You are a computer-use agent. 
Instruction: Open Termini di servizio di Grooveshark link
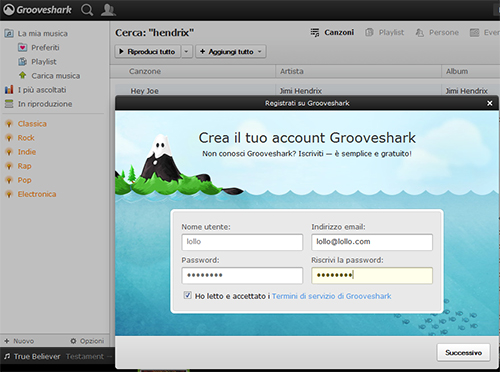[x=332, y=296]
